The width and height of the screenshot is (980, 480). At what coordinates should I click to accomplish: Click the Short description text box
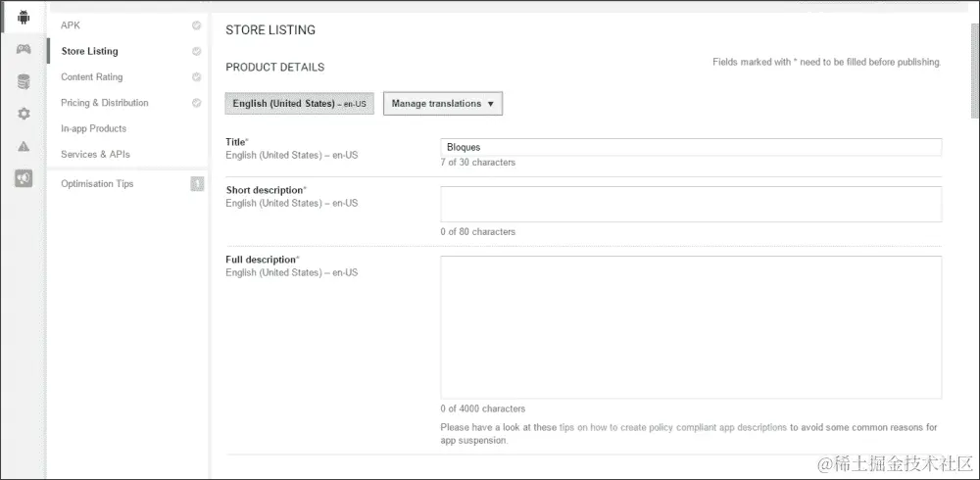coord(691,204)
